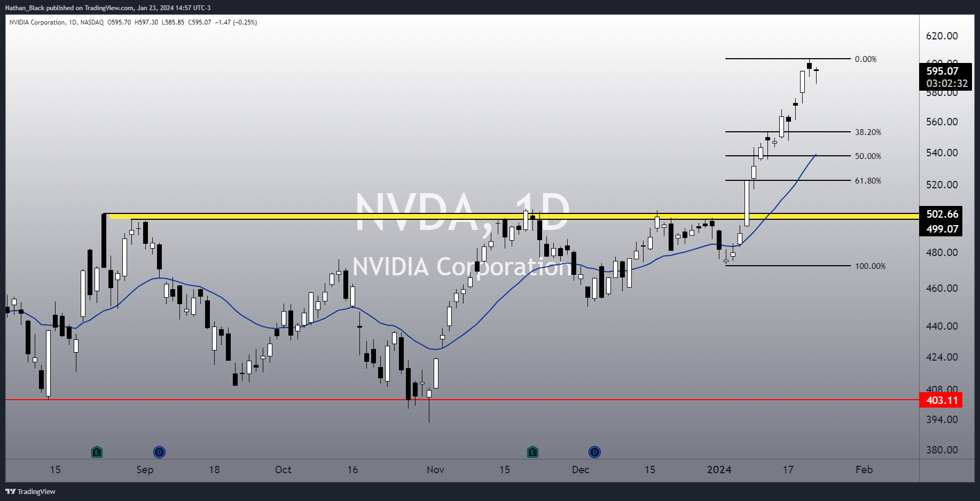
Task: Click the dividend D icon above Dec
Action: [x=594, y=452]
